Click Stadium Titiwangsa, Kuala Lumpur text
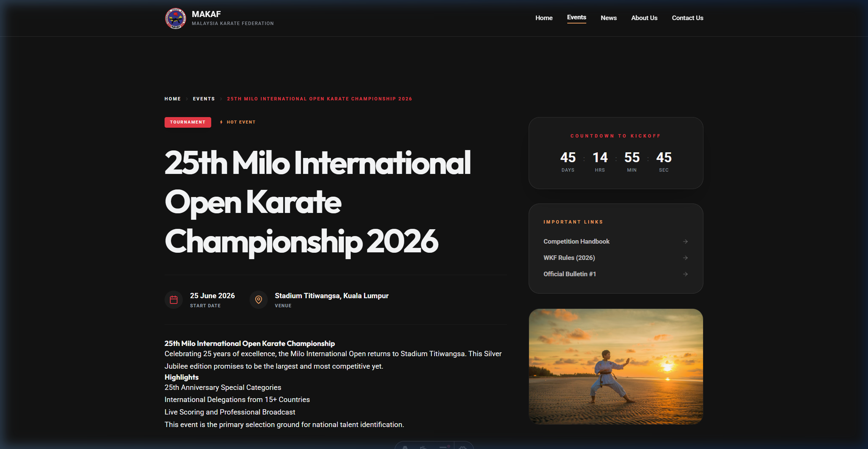The image size is (868, 449). (332, 296)
